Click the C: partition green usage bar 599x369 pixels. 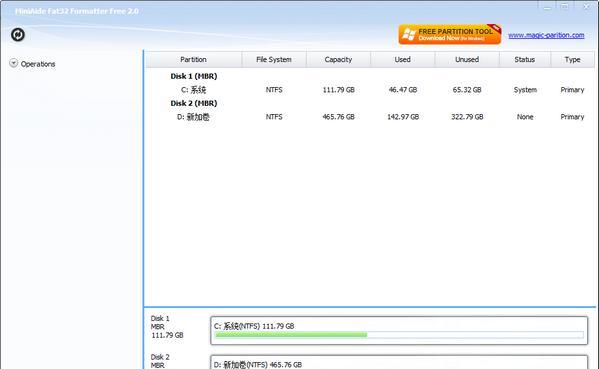point(291,335)
